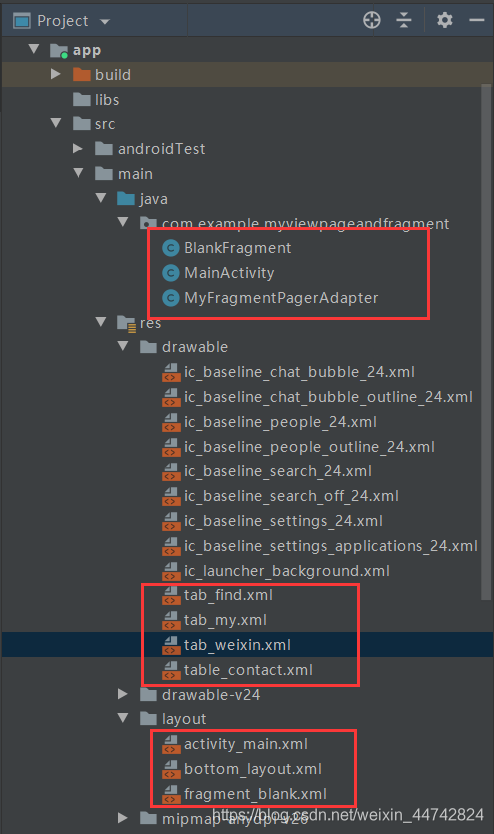Image resolution: width=494 pixels, height=834 pixels.
Task: Expand the drawable-v24 folder
Action: pyautogui.click(x=122, y=694)
